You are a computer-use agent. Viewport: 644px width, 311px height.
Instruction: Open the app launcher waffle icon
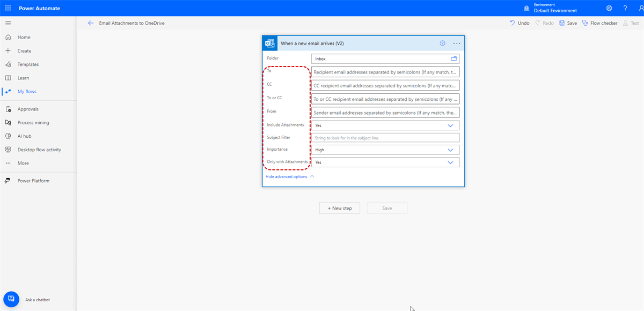pyautogui.click(x=8, y=8)
